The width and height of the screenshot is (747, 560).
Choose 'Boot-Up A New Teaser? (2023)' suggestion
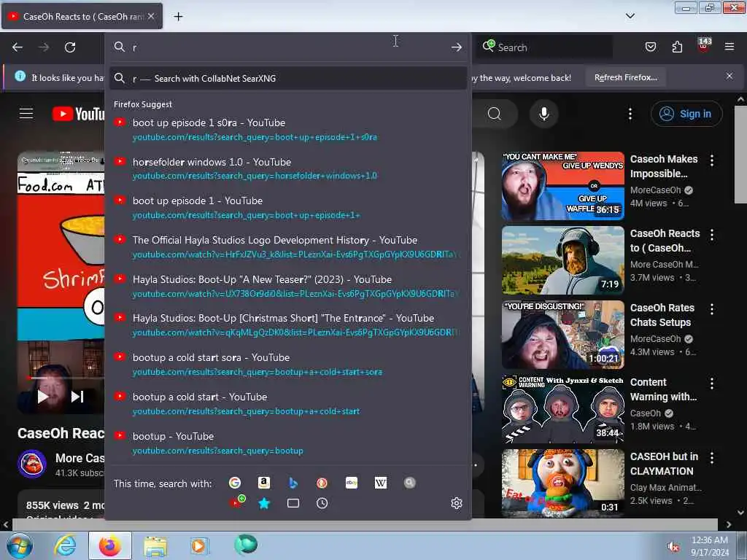(288, 286)
